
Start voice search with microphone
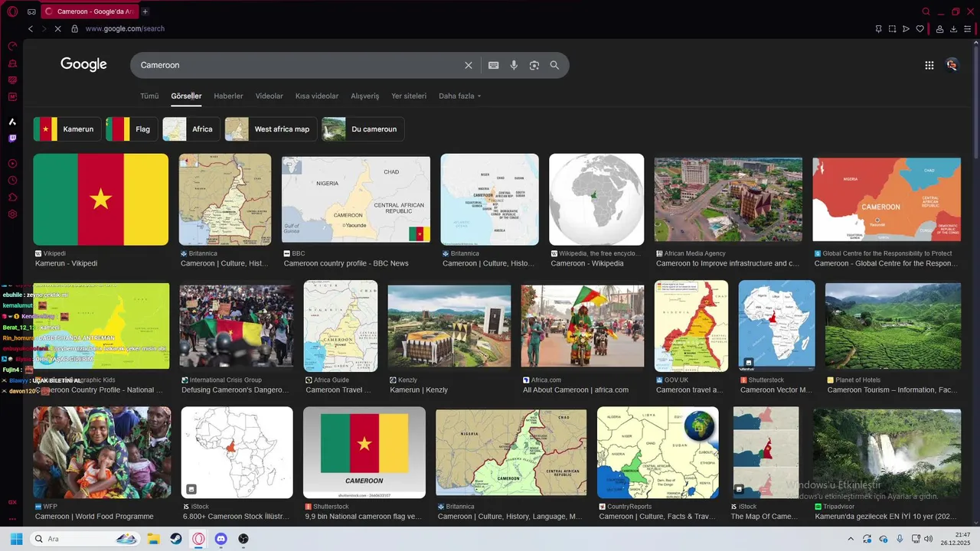514,65
